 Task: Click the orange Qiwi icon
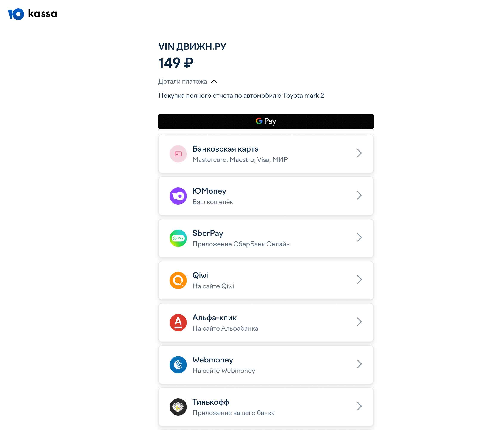point(178,280)
